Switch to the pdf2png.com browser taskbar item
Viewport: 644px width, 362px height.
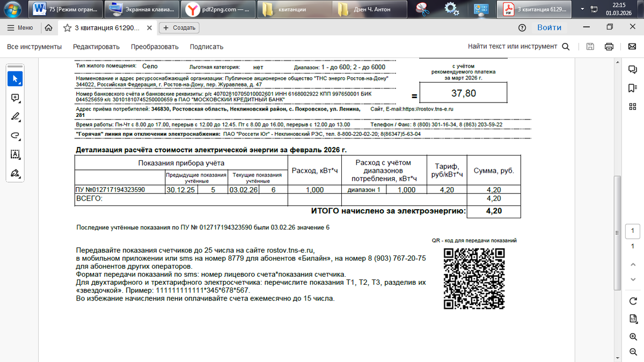pyautogui.click(x=218, y=9)
